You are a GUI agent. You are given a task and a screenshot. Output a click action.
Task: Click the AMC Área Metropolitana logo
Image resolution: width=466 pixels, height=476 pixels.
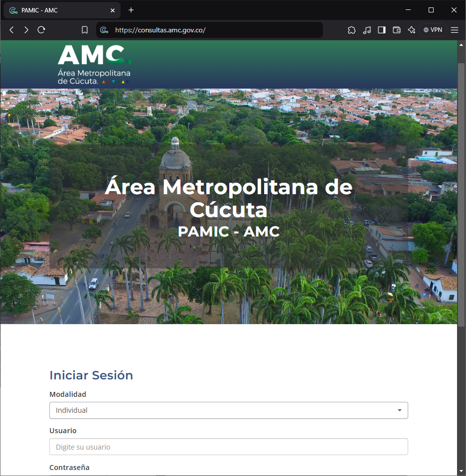click(94, 64)
